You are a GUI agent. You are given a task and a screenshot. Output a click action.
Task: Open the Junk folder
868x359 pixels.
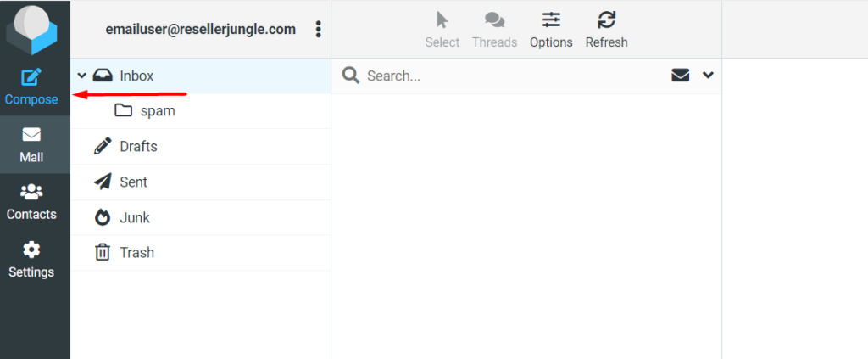tap(135, 217)
